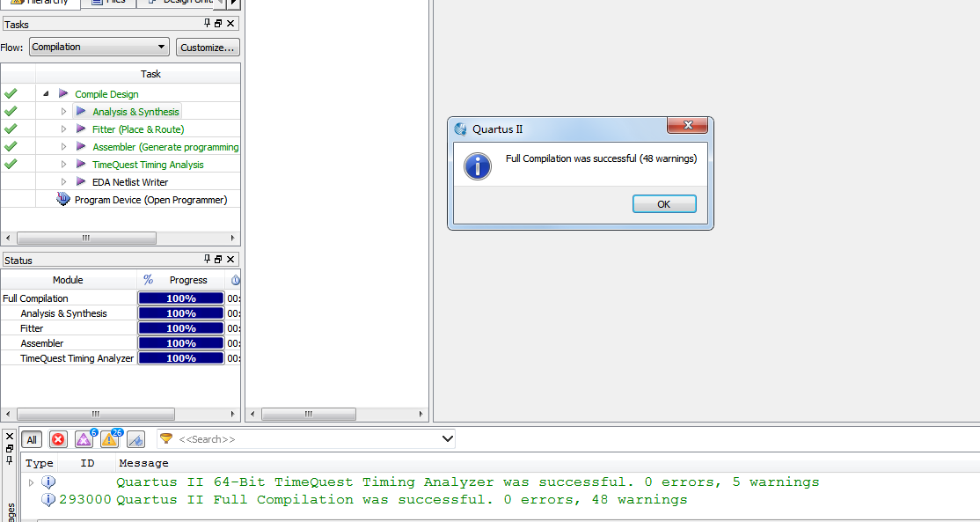
Task: Expand the Fitter (Place & Route) task
Action: tap(63, 129)
